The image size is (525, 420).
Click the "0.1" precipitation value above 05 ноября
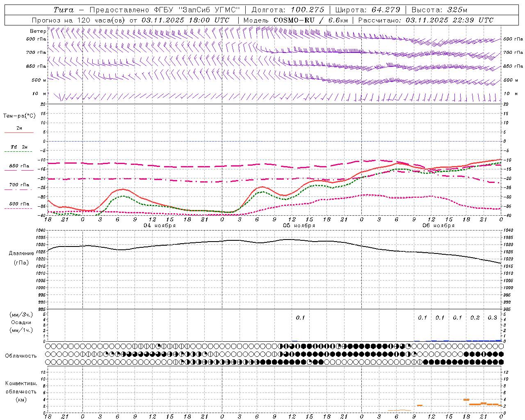pos(300,318)
